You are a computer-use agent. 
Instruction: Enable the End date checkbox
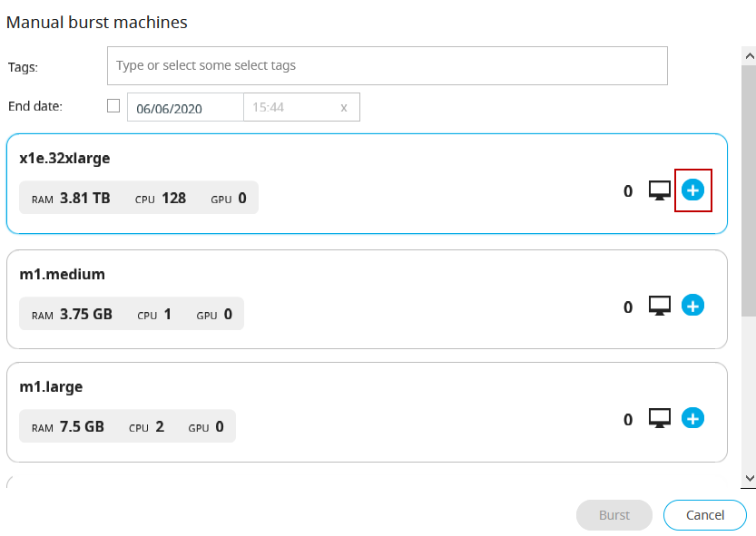113,106
